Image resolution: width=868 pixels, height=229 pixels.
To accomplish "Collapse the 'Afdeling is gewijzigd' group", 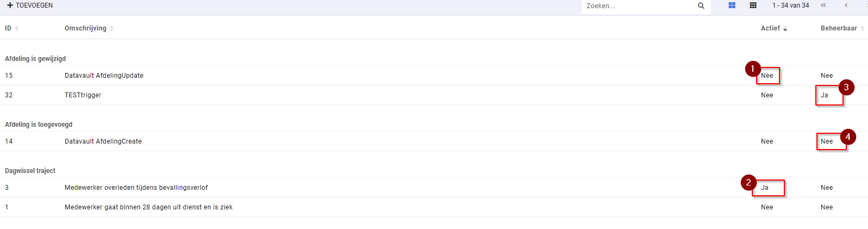I will coord(35,59).
